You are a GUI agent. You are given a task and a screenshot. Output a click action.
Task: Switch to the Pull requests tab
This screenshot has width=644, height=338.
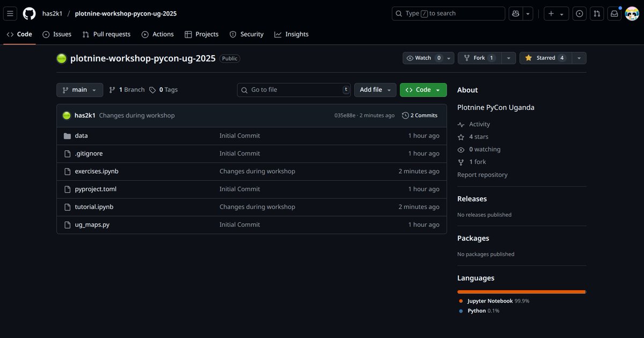106,34
